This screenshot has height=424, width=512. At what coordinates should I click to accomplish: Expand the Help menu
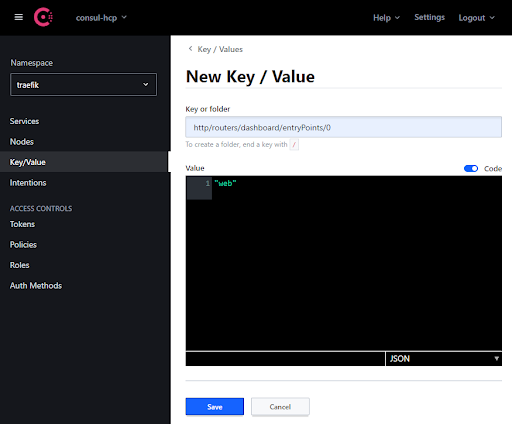click(x=386, y=18)
